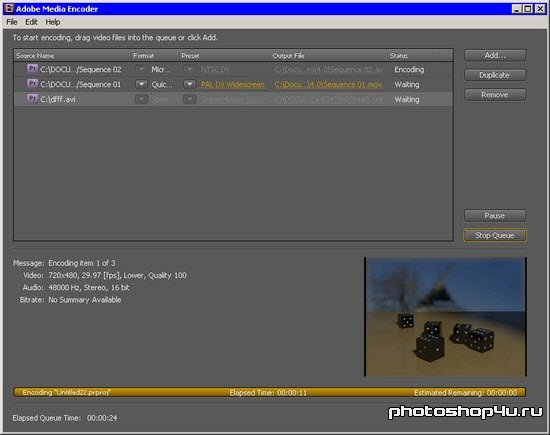Click the Waiting status of dfff.avi
Viewport: 550px width, 435px height.
(407, 100)
